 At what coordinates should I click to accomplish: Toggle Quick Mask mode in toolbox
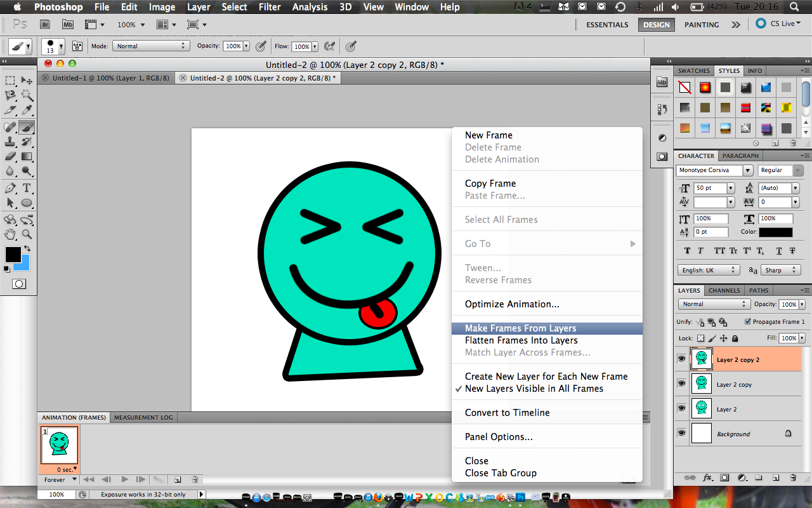pyautogui.click(x=19, y=284)
